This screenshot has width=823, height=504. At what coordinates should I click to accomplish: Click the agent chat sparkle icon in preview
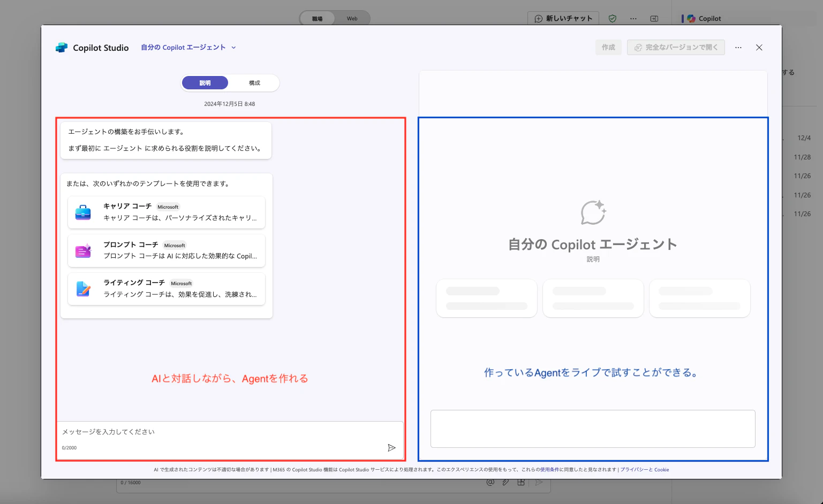(593, 212)
